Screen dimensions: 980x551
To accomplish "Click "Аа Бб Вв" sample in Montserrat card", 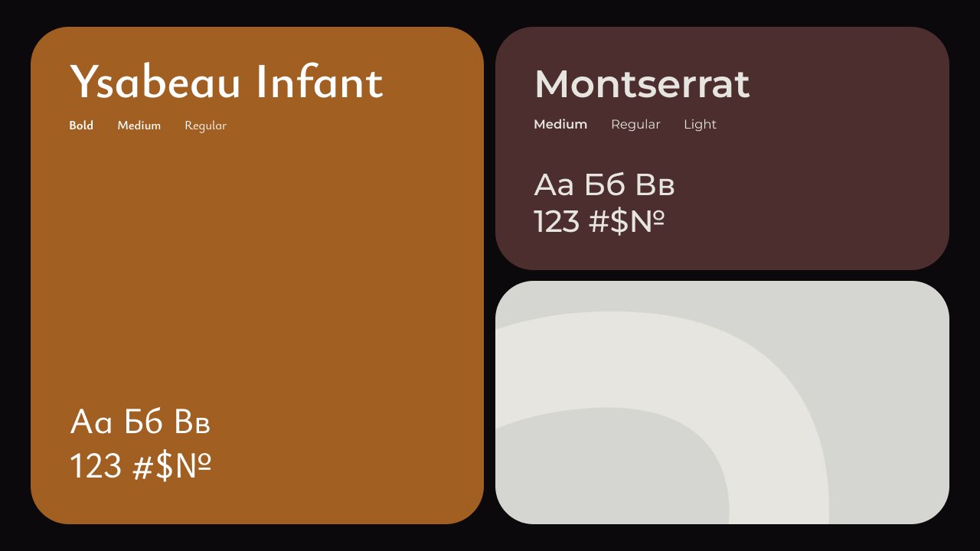I will point(604,185).
